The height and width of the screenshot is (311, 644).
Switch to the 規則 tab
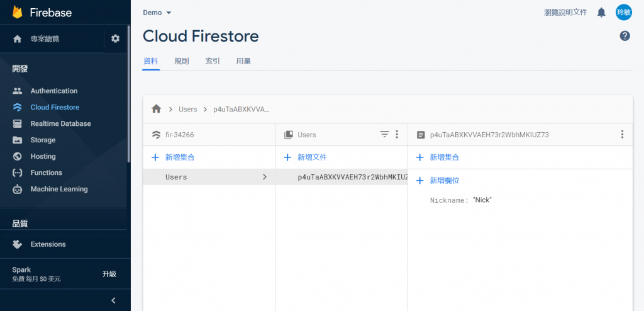pos(182,61)
